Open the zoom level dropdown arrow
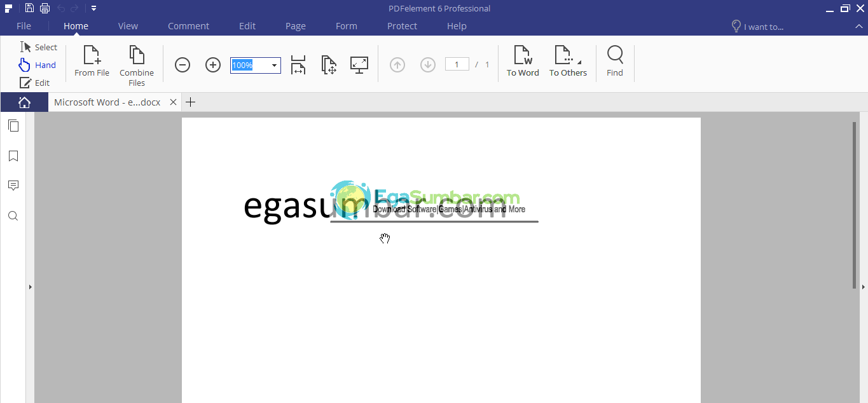This screenshot has height=403, width=868. tap(275, 65)
